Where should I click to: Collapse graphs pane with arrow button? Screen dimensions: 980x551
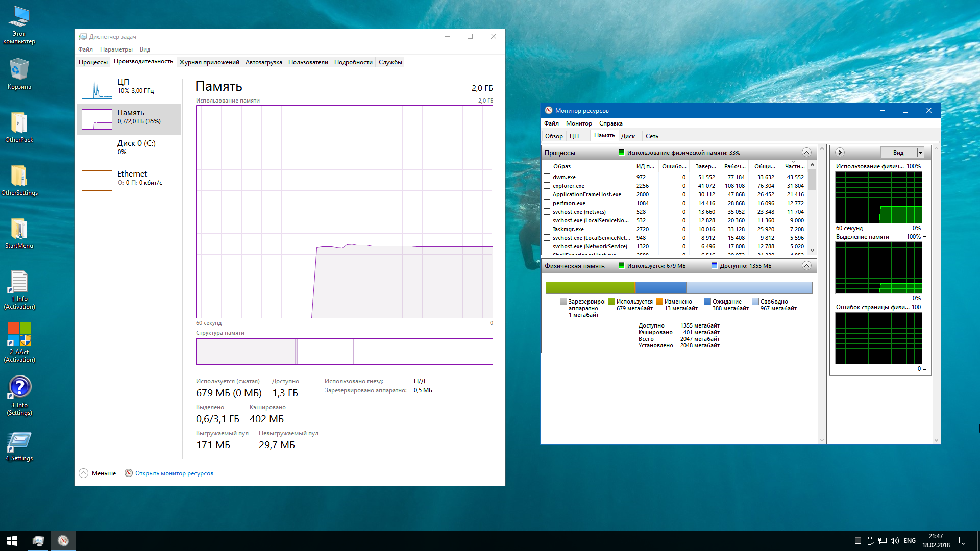840,153
